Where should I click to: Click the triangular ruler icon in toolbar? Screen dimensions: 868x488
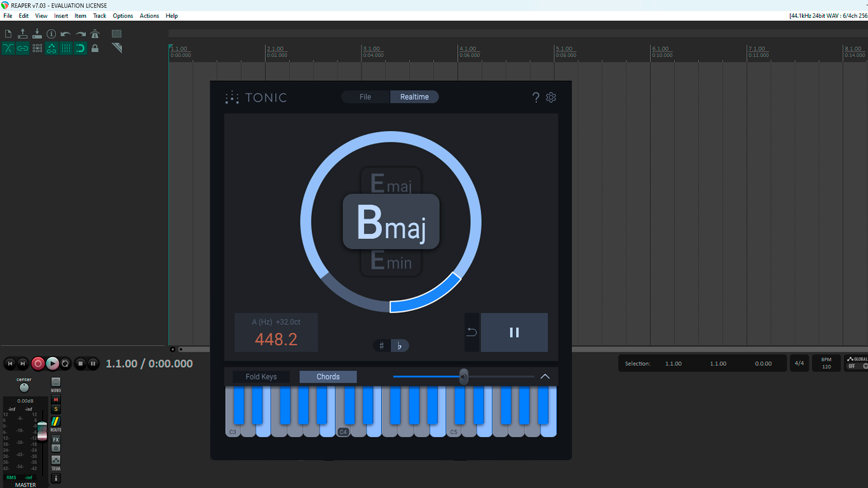pyautogui.click(x=117, y=48)
